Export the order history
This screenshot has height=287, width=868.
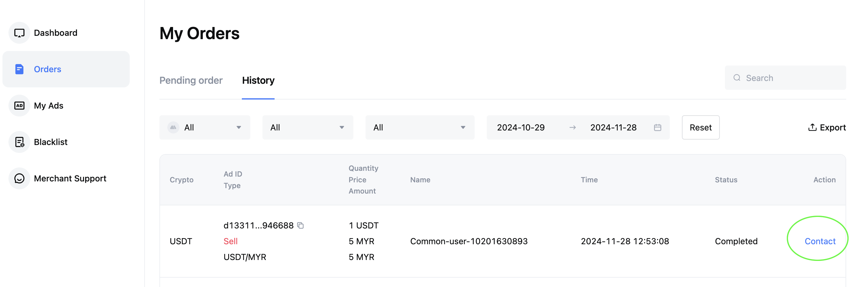[827, 128]
